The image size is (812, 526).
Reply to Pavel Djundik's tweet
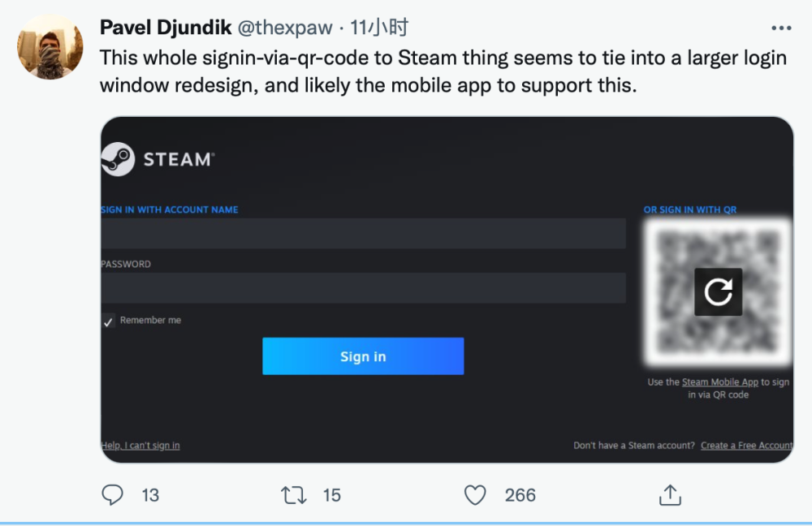(113, 495)
